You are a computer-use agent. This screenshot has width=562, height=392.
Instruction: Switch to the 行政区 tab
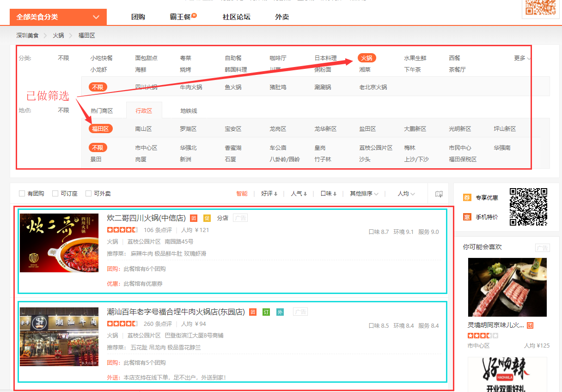[x=144, y=111]
